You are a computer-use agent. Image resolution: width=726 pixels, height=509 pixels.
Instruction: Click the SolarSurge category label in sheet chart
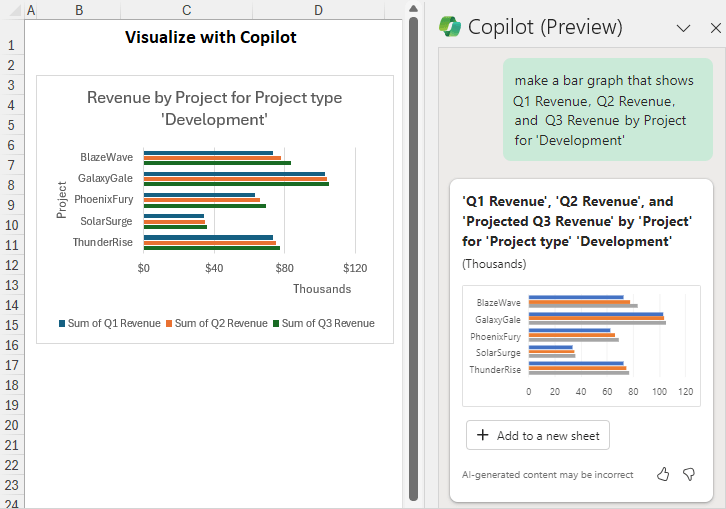coord(106,221)
